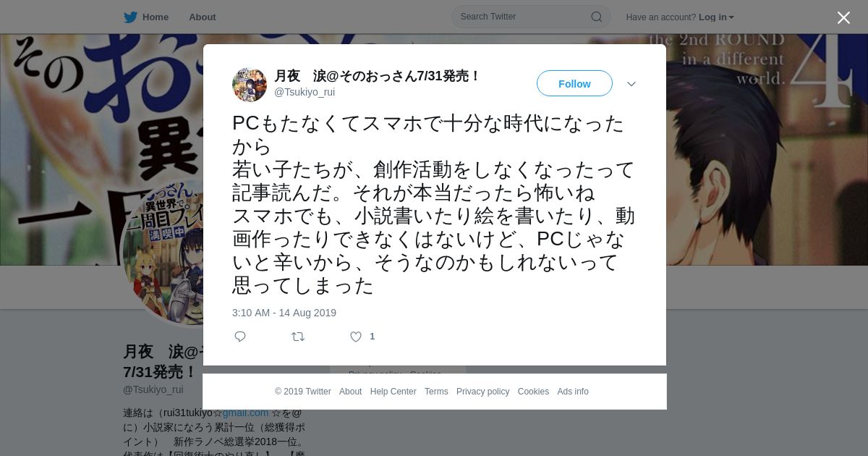Screen dimensions: 868x456
Task: Like the tweet with the heart icon
Action: 356,337
